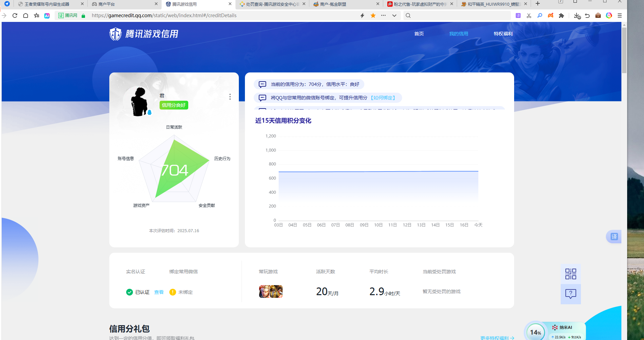This screenshot has width=644, height=340.
Task: Click the 今天 point on chart axis
Action: point(478,225)
